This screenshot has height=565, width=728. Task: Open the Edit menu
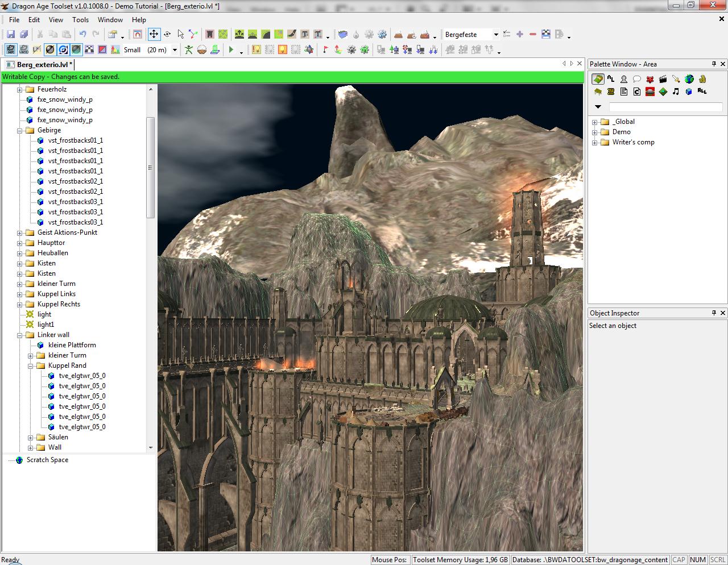coord(34,20)
